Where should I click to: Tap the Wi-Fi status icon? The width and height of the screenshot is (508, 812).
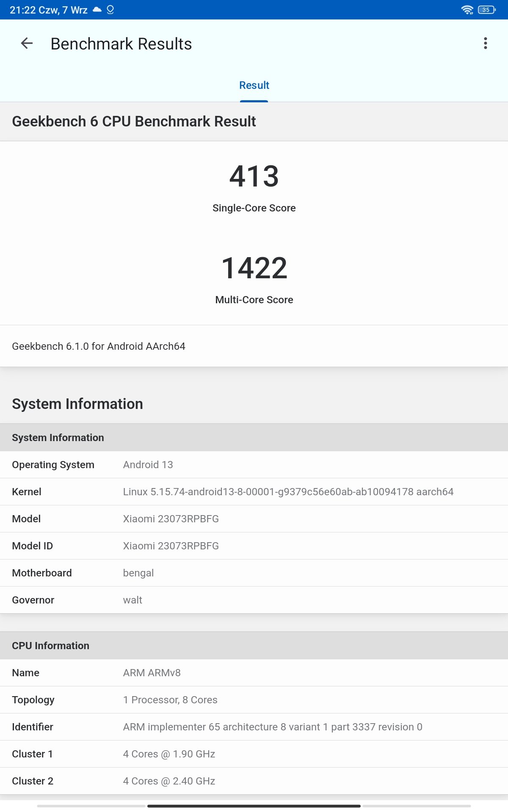(467, 10)
